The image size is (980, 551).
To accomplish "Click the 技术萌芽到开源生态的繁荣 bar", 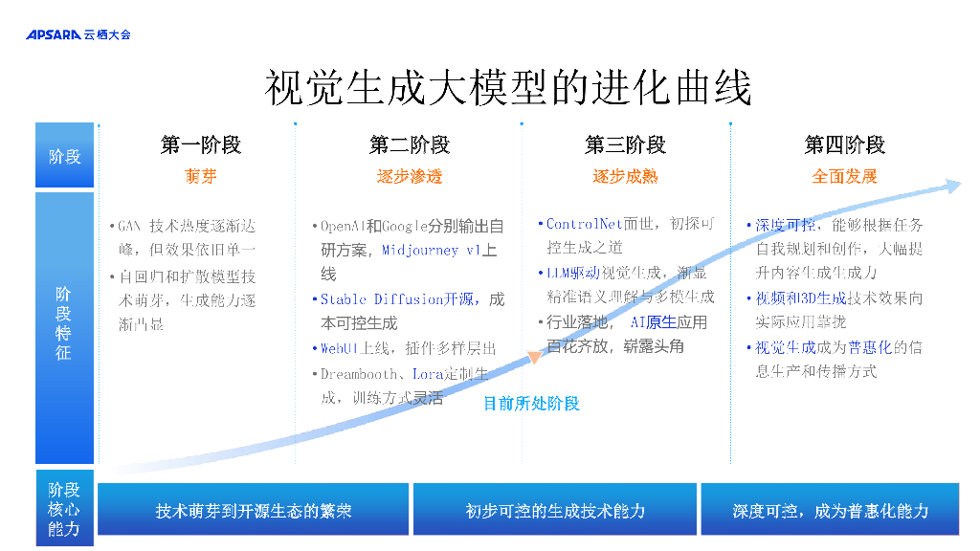I will (x=253, y=509).
